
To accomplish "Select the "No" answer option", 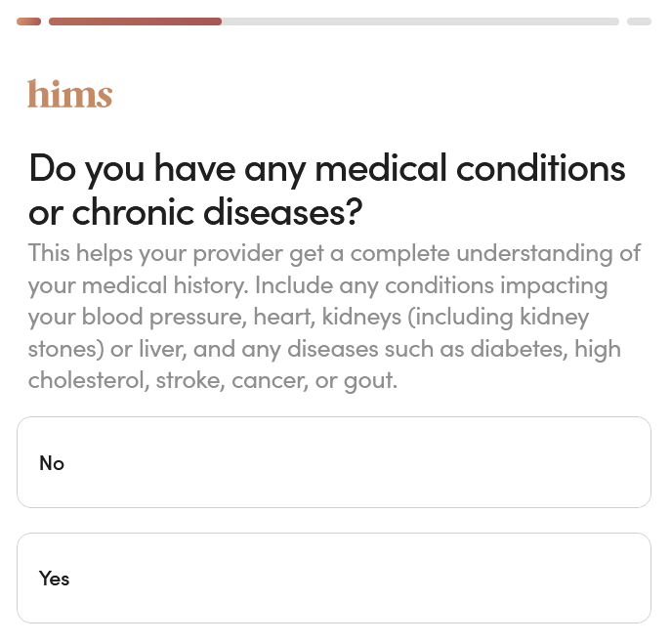I will (334, 463).
